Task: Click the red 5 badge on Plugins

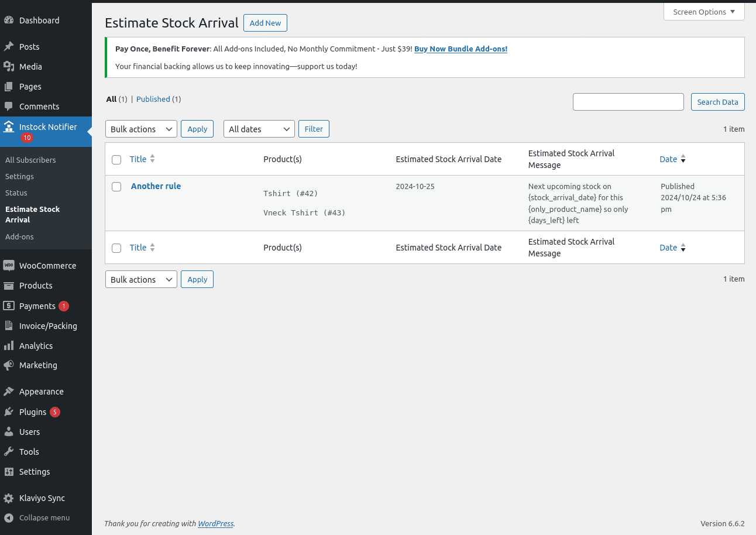Action: tap(55, 412)
